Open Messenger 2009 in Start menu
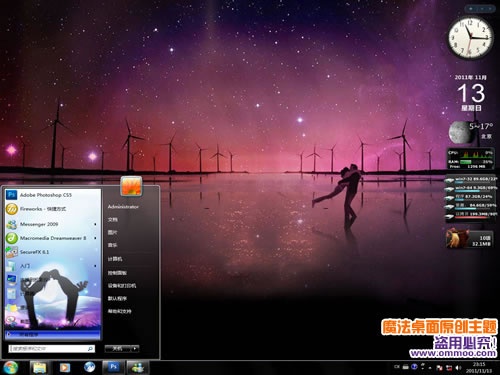 coord(53,224)
